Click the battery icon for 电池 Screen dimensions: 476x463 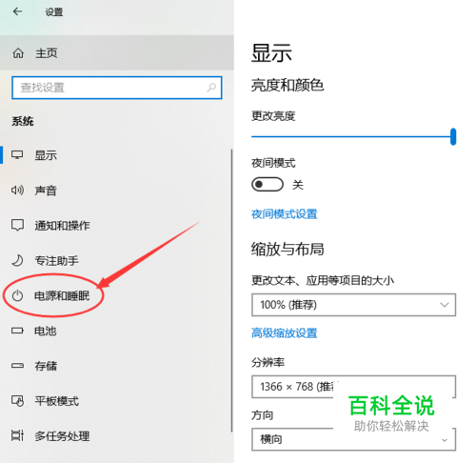coord(17,331)
